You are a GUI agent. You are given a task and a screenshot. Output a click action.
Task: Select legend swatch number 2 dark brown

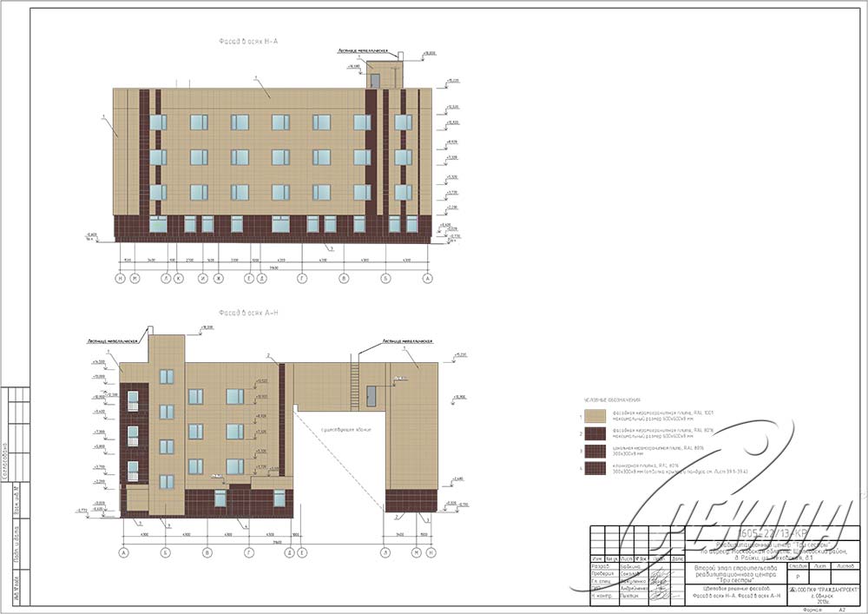click(x=595, y=433)
